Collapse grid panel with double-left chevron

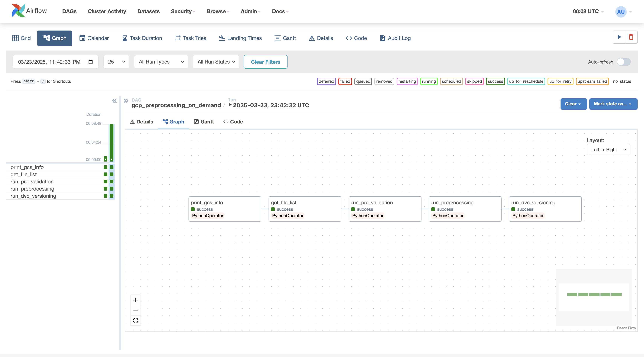(x=114, y=101)
